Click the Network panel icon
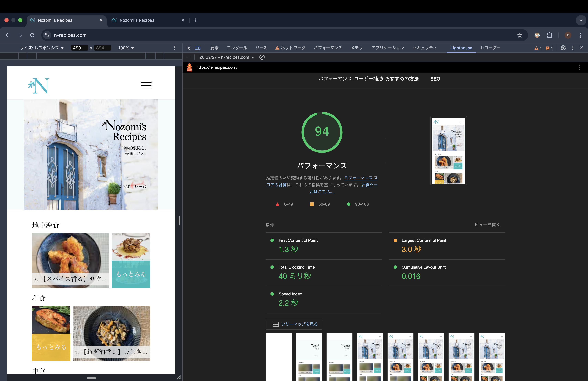Viewport: 588px width, 381px height. click(x=293, y=48)
